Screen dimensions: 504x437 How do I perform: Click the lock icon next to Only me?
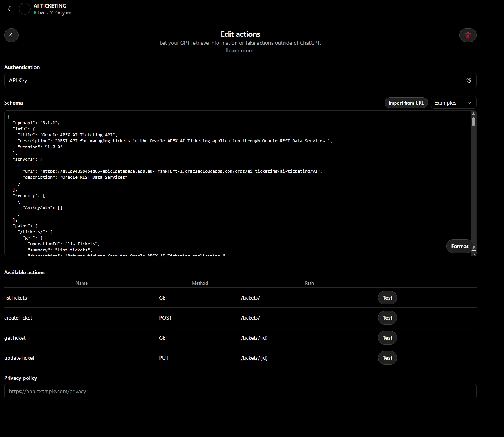[51, 12]
